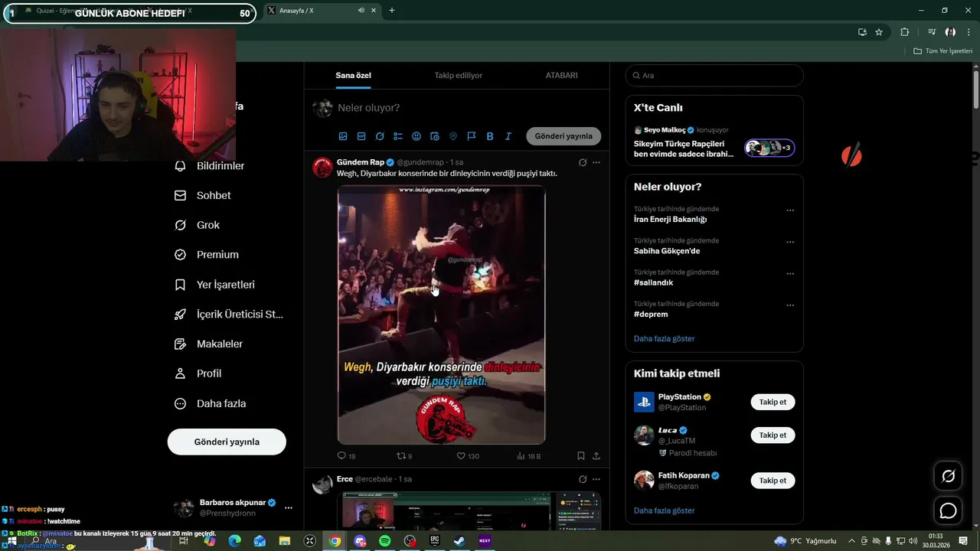Play the Gündem Rap concert video
This screenshot has width=980, height=551.
coord(441,315)
